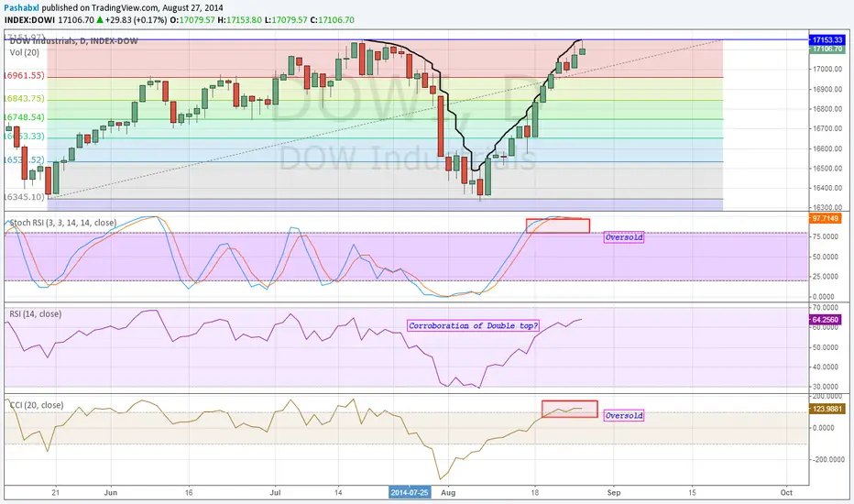Click the Oversold note on CCI pane

pyautogui.click(x=624, y=415)
